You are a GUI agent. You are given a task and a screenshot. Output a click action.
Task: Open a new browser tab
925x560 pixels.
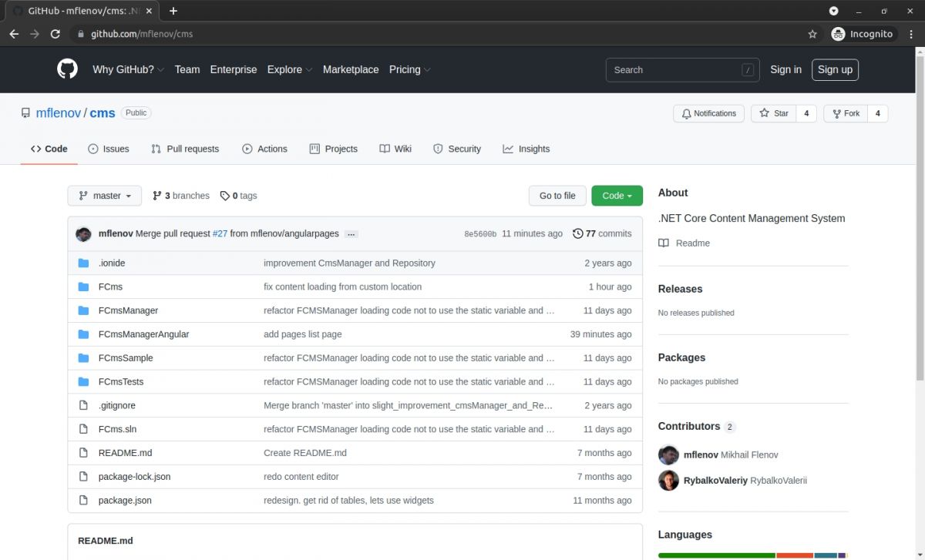point(173,11)
